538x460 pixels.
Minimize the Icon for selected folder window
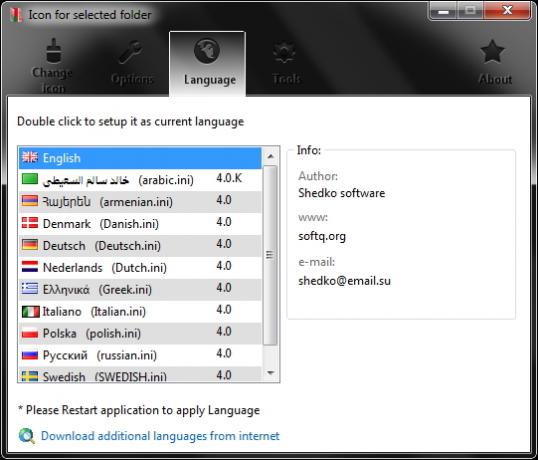pyautogui.click(x=443, y=11)
